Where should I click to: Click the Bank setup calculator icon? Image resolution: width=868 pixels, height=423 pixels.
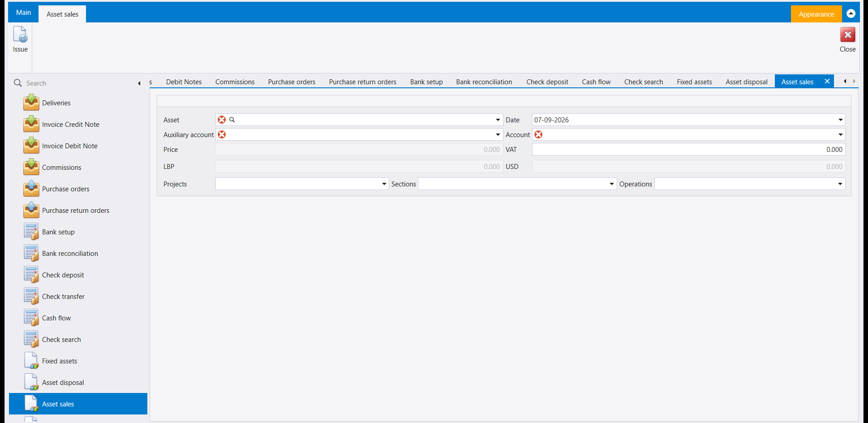31,232
